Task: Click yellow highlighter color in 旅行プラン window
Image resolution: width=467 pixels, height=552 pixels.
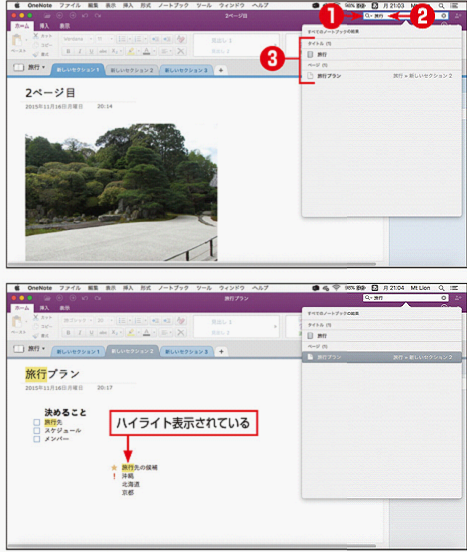Action: [130, 333]
